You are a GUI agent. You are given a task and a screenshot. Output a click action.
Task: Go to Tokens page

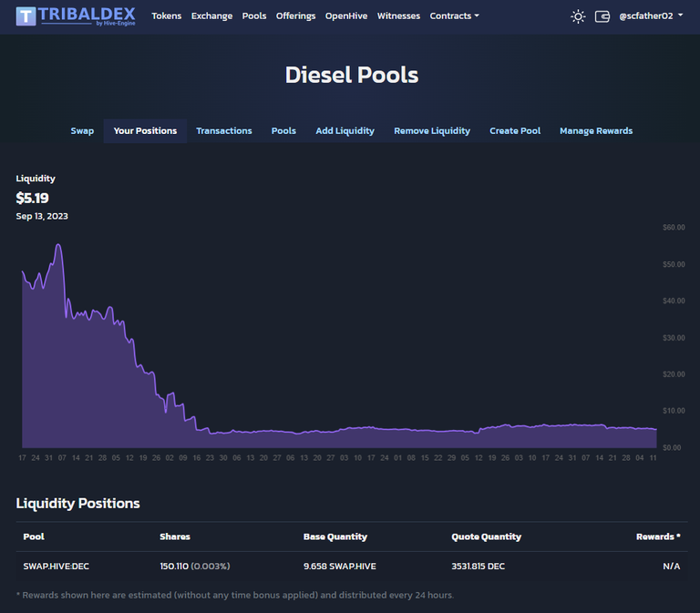coord(167,15)
